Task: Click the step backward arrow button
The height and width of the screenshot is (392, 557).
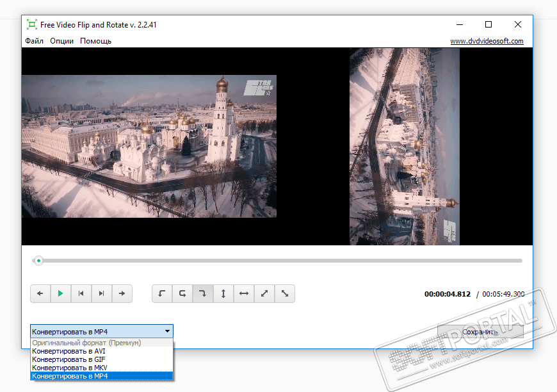Action: tap(40, 293)
